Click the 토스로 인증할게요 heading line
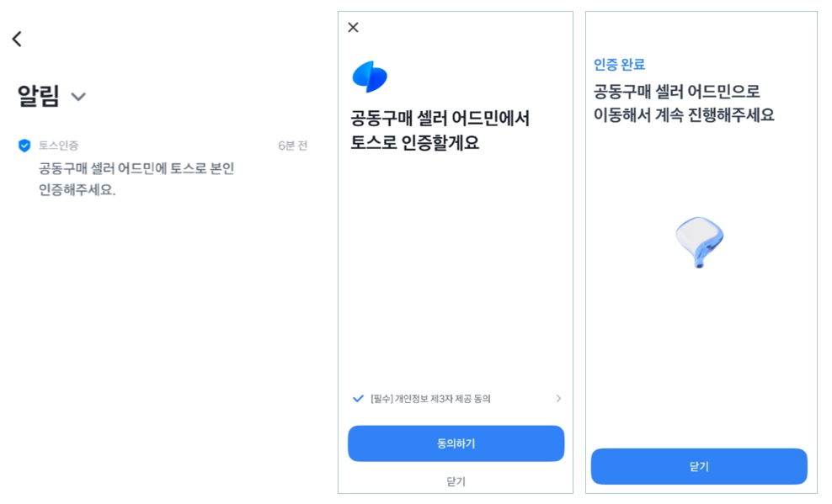This screenshot has width=832, height=504. coord(414,143)
